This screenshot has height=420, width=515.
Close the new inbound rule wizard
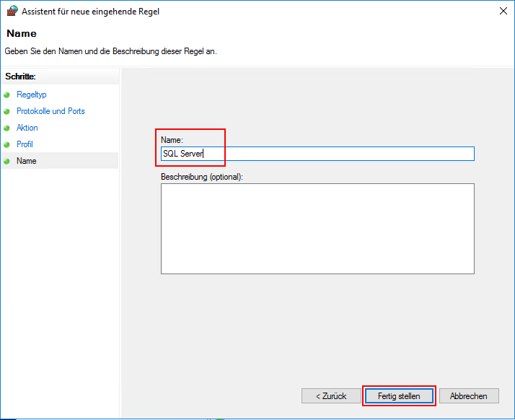point(503,11)
